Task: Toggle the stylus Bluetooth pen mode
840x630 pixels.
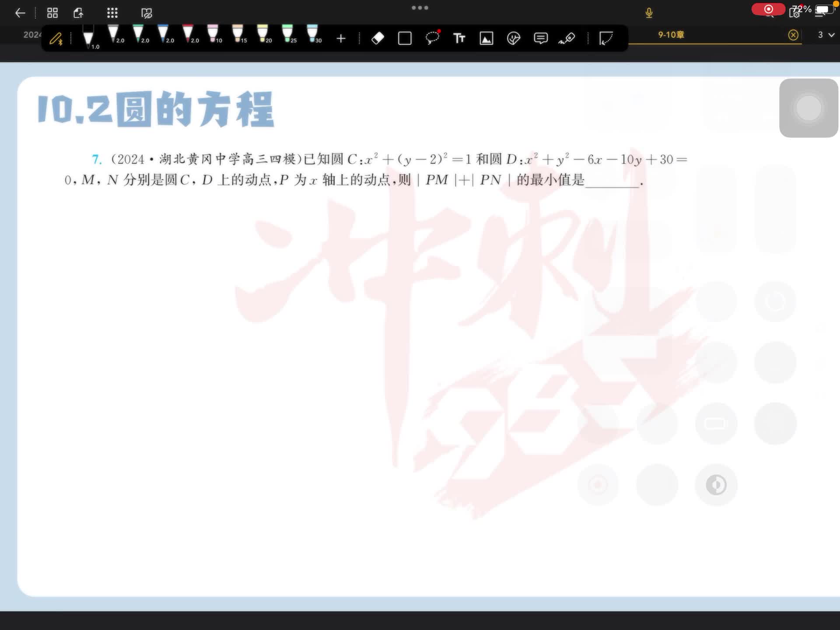Action: click(56, 39)
